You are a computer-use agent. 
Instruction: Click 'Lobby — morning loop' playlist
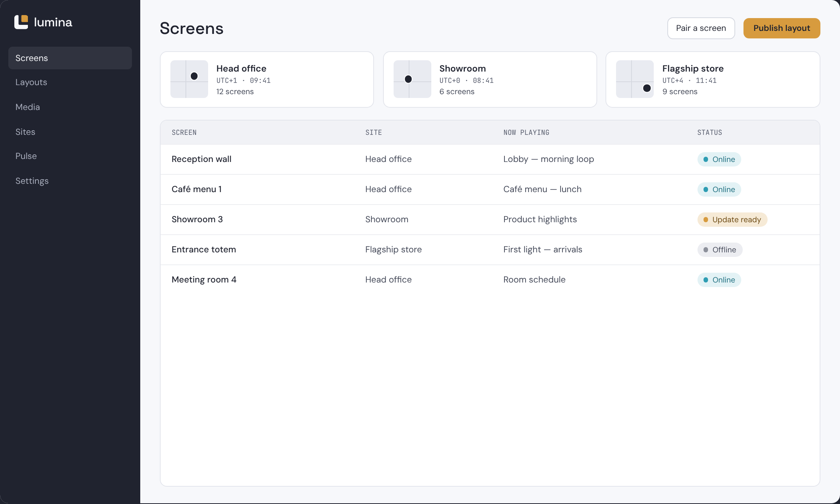[549, 159]
